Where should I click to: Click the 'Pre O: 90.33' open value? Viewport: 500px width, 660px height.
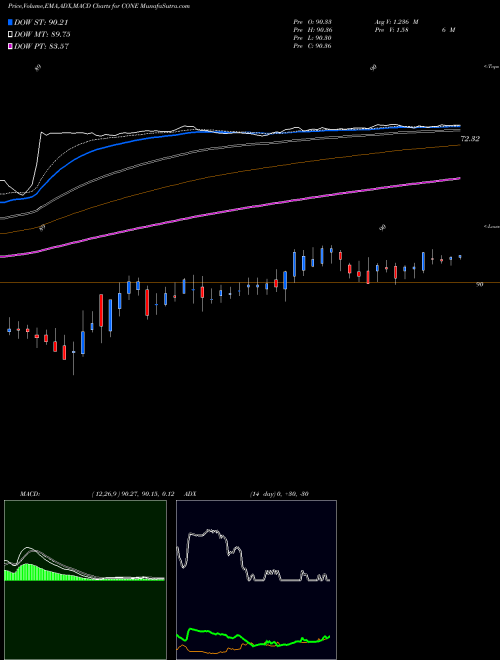[312, 21]
